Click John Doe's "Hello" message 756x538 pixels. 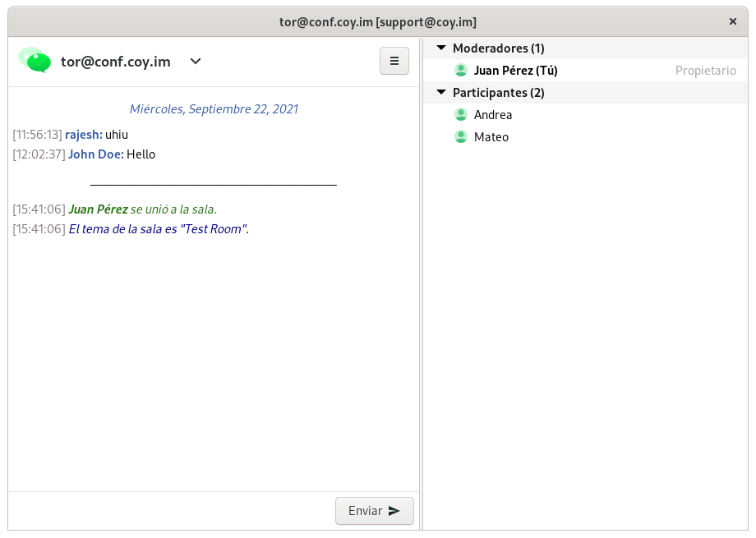pos(141,154)
